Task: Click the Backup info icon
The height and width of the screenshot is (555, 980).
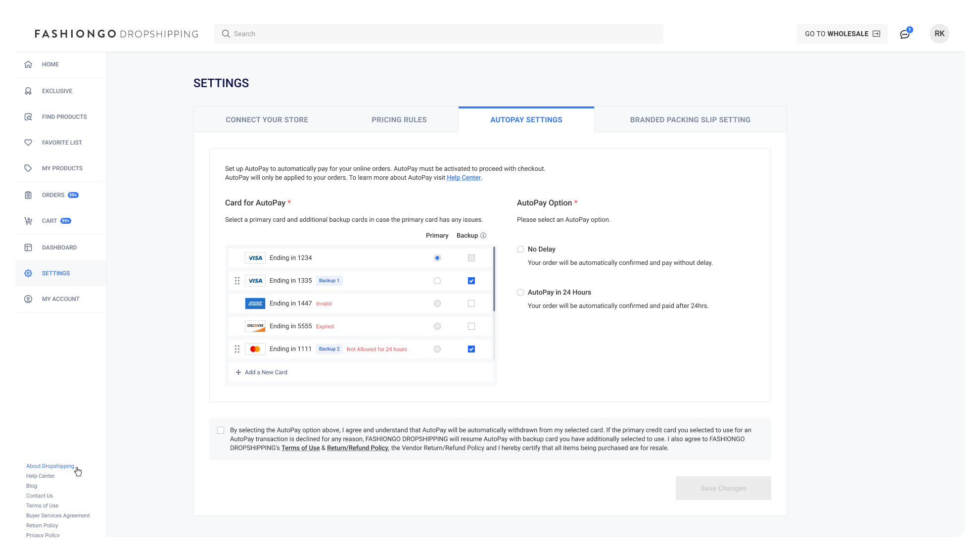Action: tap(483, 236)
